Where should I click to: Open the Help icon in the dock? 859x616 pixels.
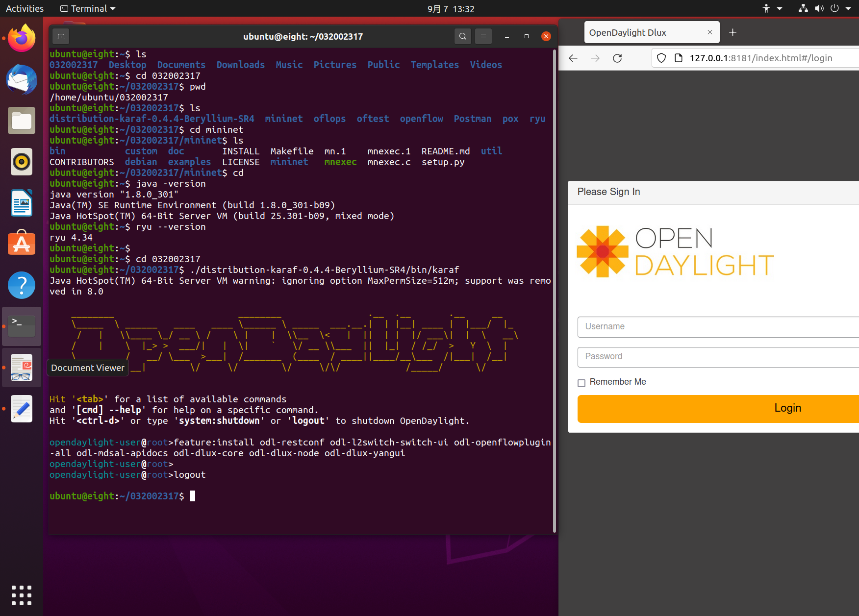22,285
